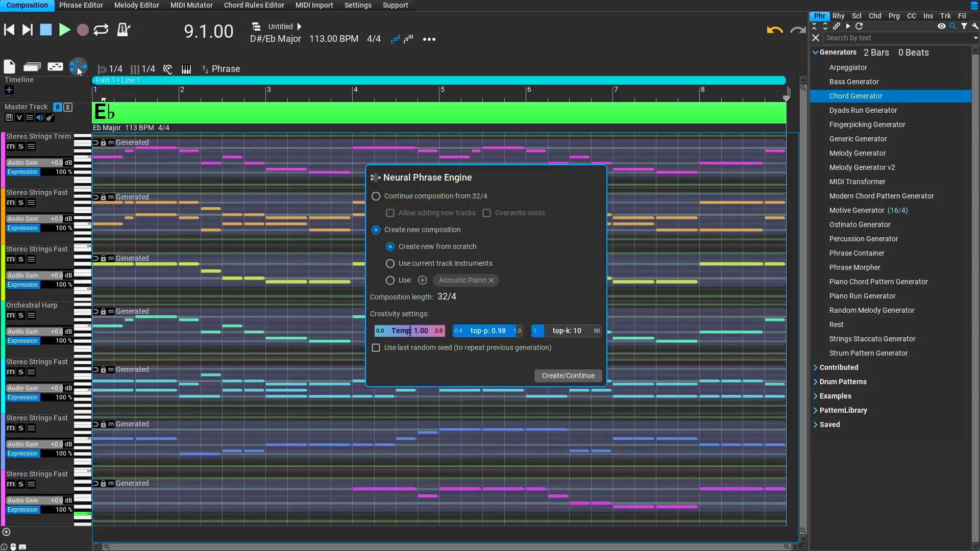Toggle the loop playback icon
980x551 pixels.
pos(101,30)
